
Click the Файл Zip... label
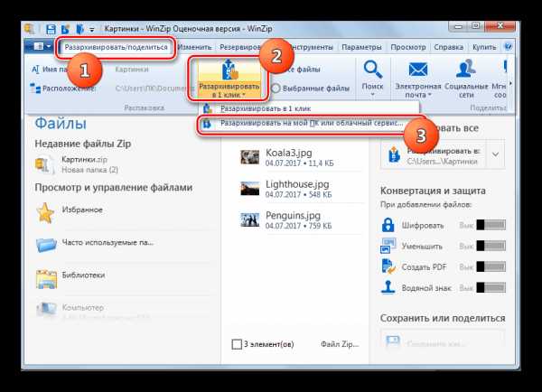(x=340, y=344)
